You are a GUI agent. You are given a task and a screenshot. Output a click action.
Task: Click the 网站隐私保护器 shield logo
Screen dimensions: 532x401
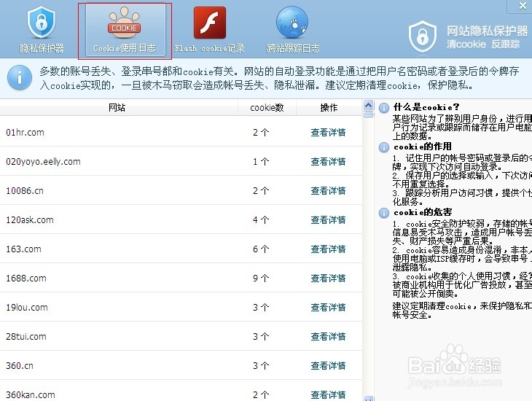(423, 36)
